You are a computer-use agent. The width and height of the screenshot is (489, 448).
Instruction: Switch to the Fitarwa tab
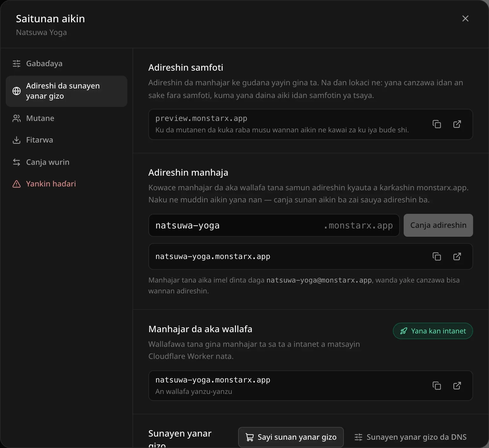click(67, 140)
